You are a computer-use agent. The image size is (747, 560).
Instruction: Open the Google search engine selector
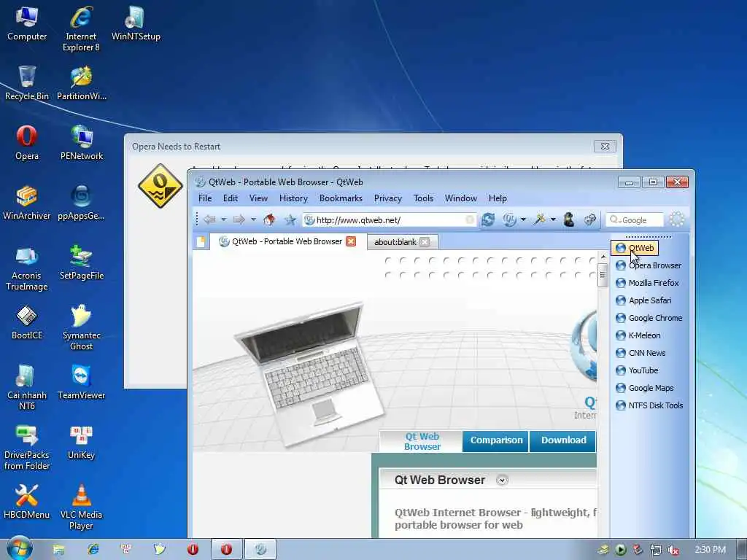pos(615,219)
